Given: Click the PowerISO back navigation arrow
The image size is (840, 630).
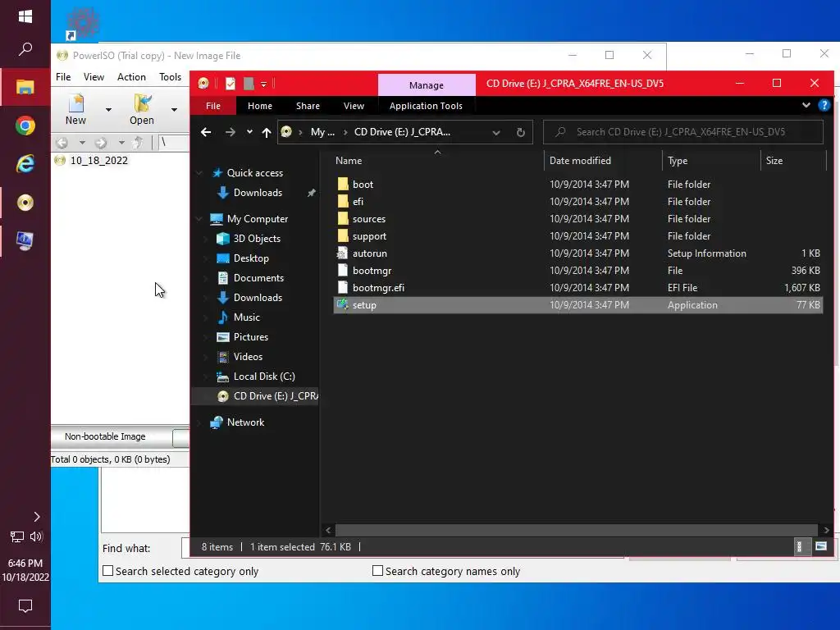Looking at the screenshot, I should pos(62,143).
